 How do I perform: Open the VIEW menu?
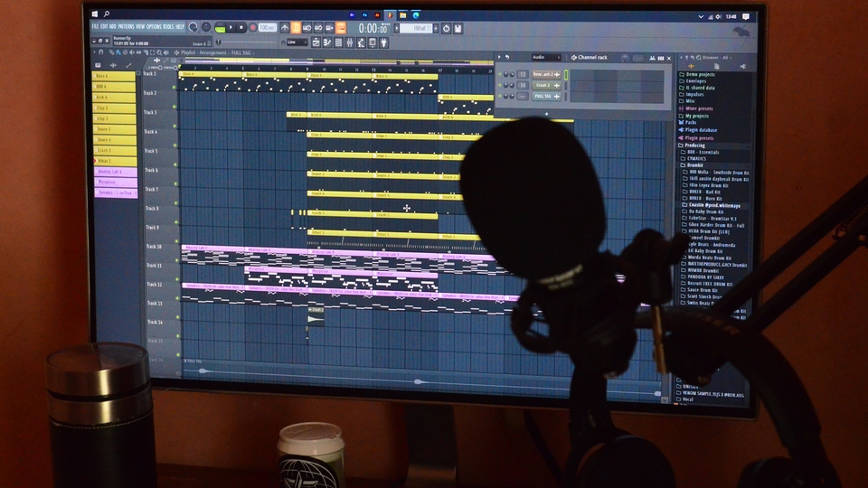(x=140, y=26)
